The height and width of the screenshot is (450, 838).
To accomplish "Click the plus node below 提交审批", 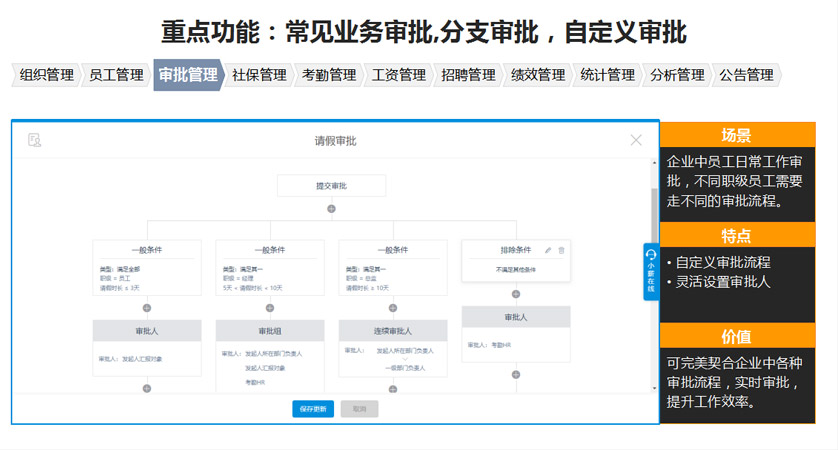I will pos(331,209).
